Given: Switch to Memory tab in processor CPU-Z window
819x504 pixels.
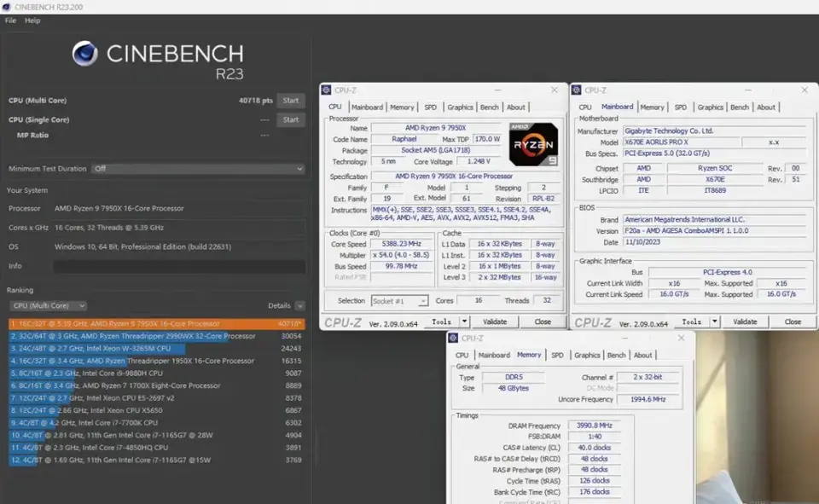Looking at the screenshot, I should [x=402, y=107].
